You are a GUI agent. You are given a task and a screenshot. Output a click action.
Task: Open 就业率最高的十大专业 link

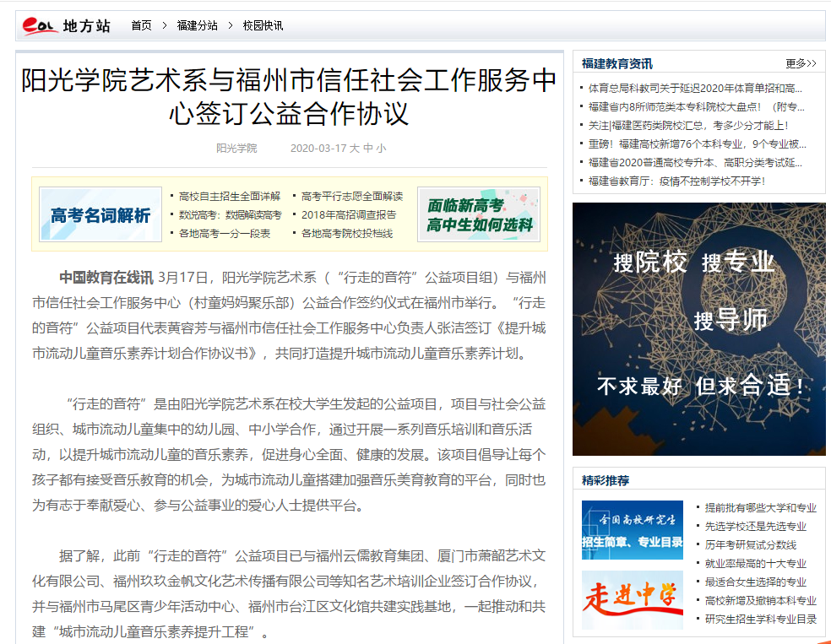click(x=755, y=564)
